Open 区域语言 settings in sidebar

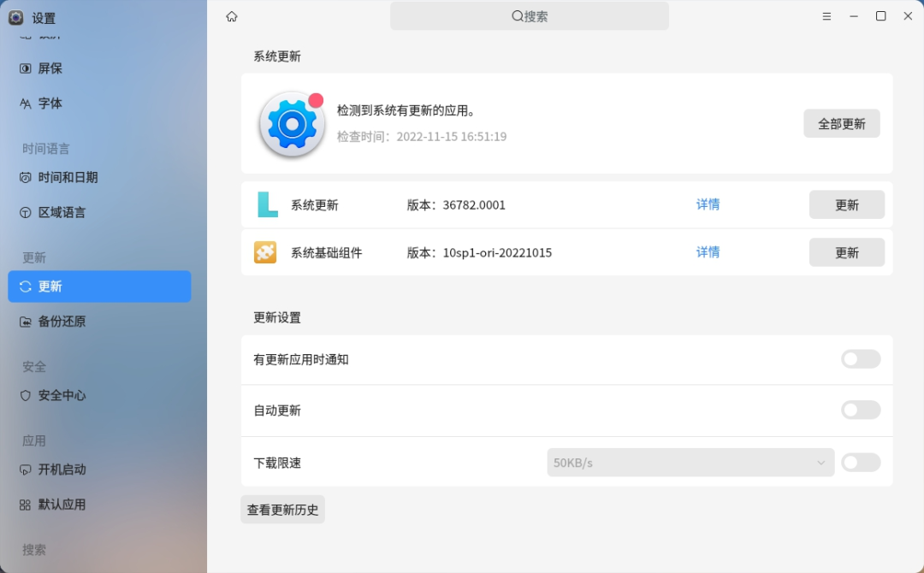point(60,212)
